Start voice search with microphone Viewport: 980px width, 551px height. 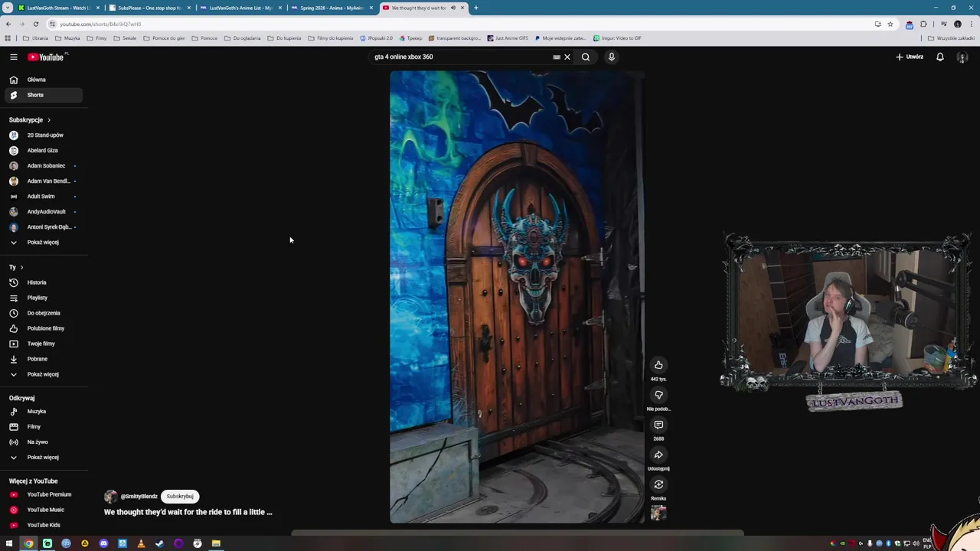[611, 57]
